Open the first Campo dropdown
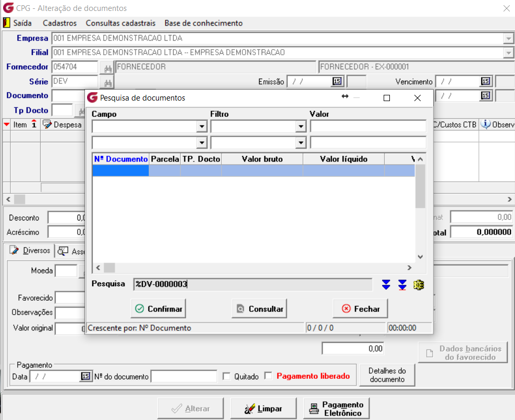 coord(202,126)
